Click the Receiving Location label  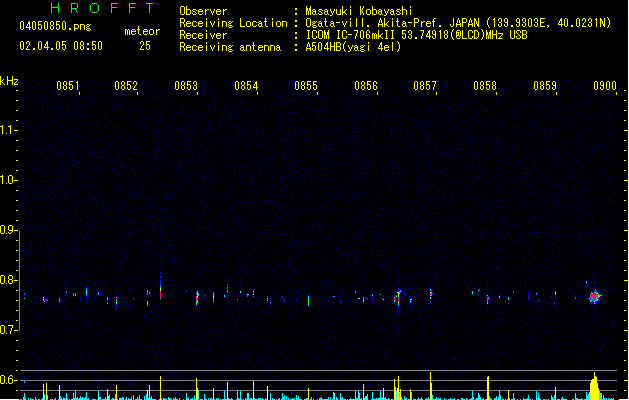click(x=233, y=23)
